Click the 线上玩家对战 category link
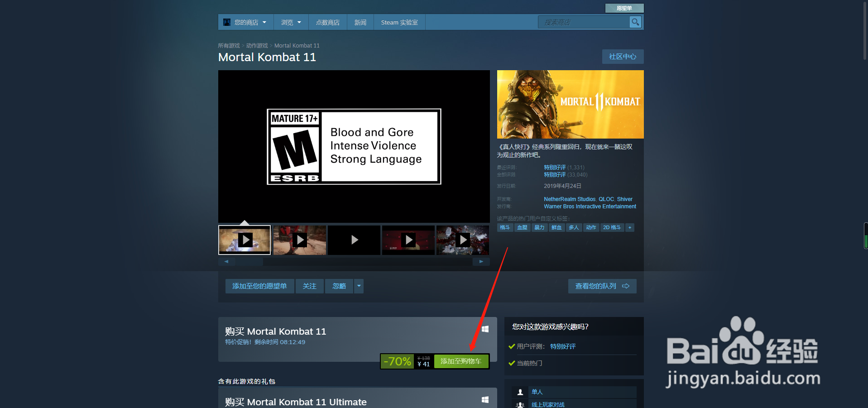The height and width of the screenshot is (408, 868). (548, 404)
